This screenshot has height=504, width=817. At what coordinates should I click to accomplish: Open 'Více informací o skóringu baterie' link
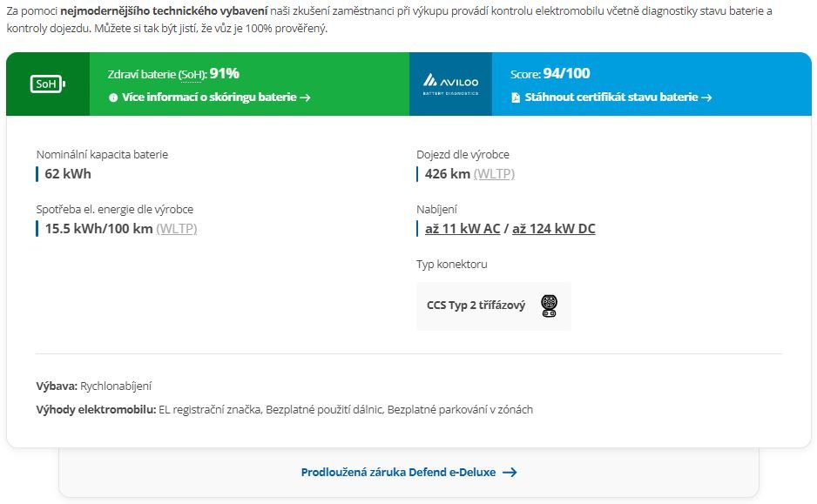[209, 97]
